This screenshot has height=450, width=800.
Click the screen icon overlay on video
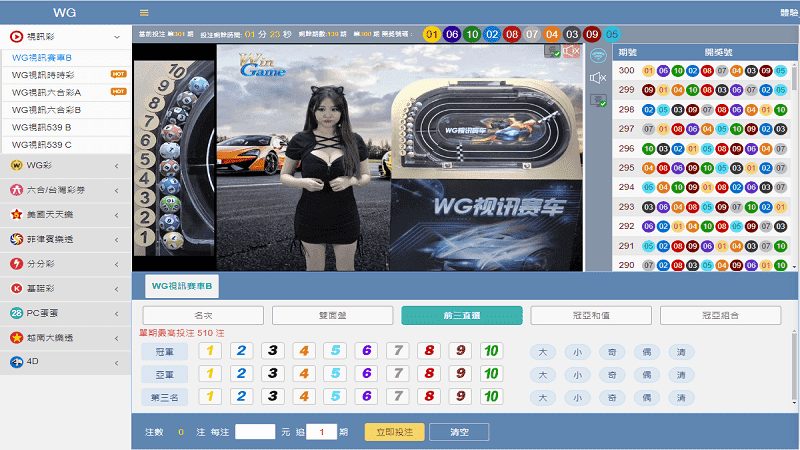click(x=552, y=51)
